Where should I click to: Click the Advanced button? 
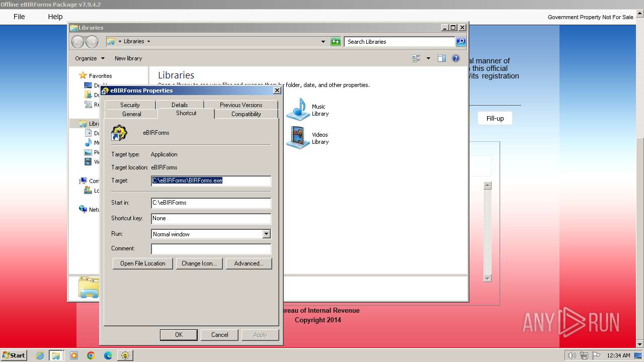point(249,263)
